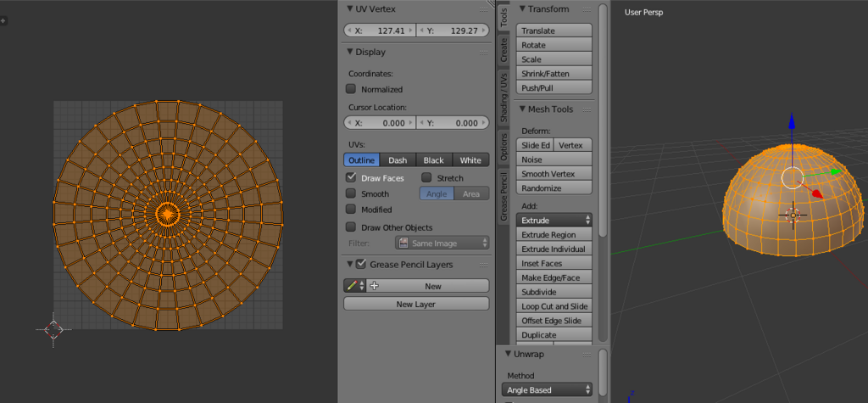
Task: Select Angle stretch mode
Action: [437, 193]
